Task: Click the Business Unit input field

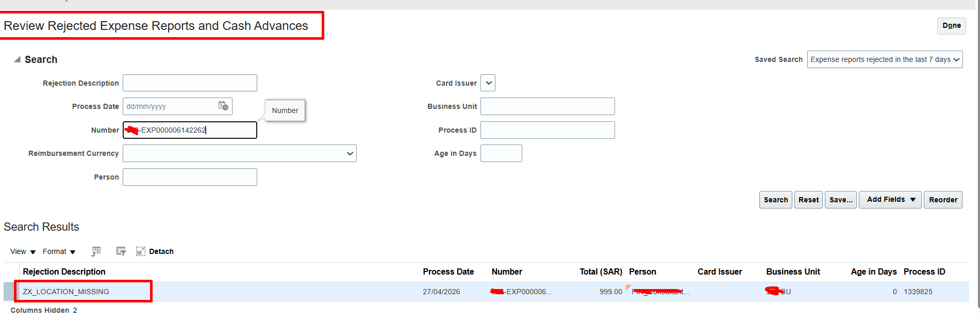Action: (547, 106)
